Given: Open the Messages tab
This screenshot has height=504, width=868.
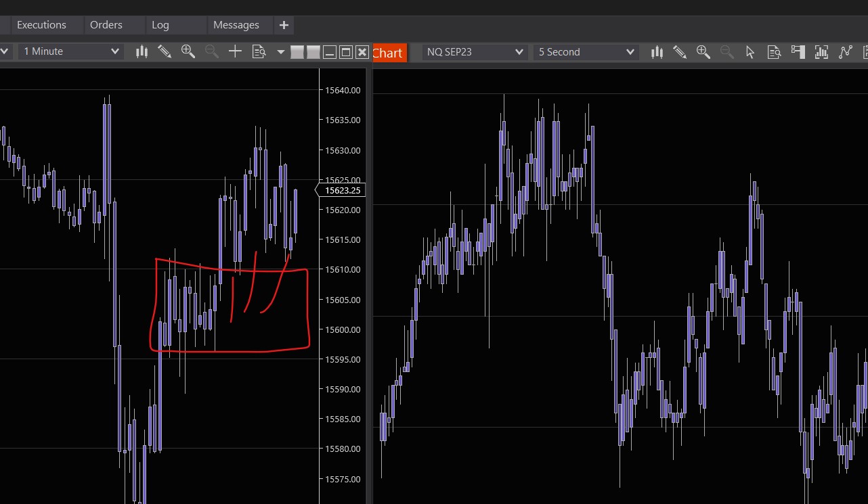Looking at the screenshot, I should click(x=236, y=25).
